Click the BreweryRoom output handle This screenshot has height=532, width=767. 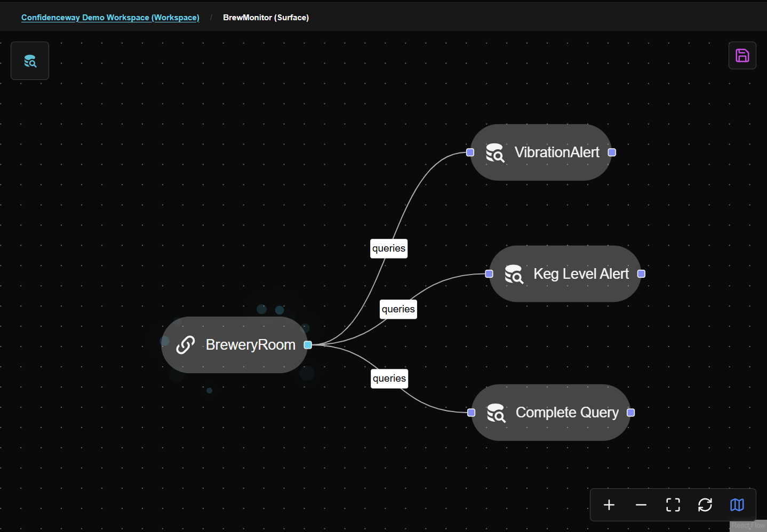pyautogui.click(x=308, y=345)
